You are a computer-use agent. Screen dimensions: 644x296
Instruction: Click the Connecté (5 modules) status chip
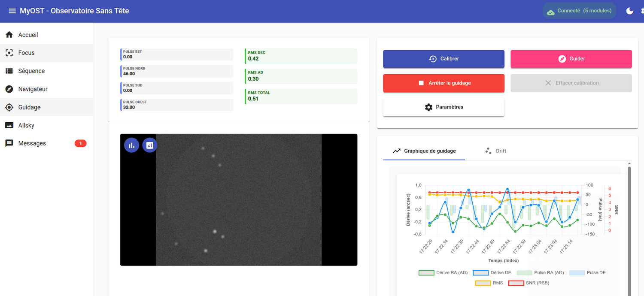[579, 11]
